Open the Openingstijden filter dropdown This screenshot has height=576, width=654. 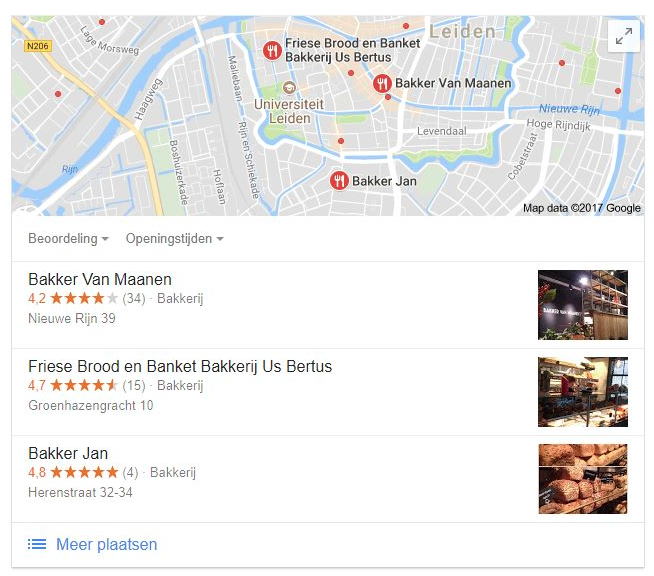pyautogui.click(x=175, y=239)
